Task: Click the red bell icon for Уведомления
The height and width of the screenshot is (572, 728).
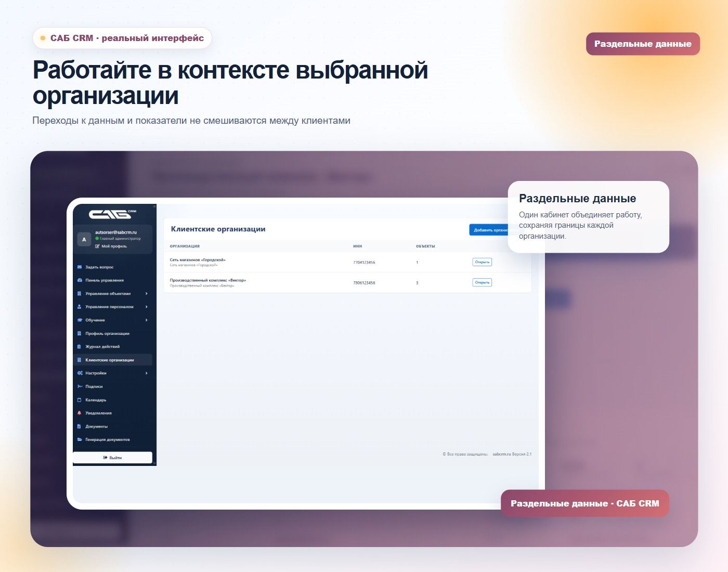Action: (80, 413)
